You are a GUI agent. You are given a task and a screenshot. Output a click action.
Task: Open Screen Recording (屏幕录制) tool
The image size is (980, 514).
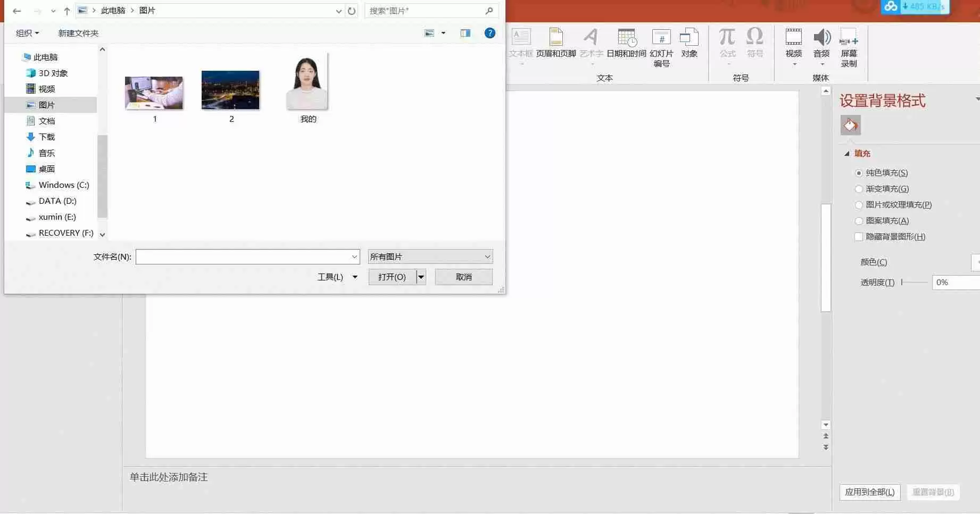pos(849,38)
